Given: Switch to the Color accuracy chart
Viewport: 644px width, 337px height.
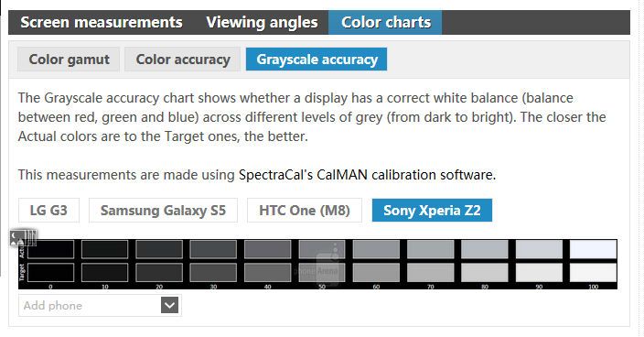Looking at the screenshot, I should 183,60.
